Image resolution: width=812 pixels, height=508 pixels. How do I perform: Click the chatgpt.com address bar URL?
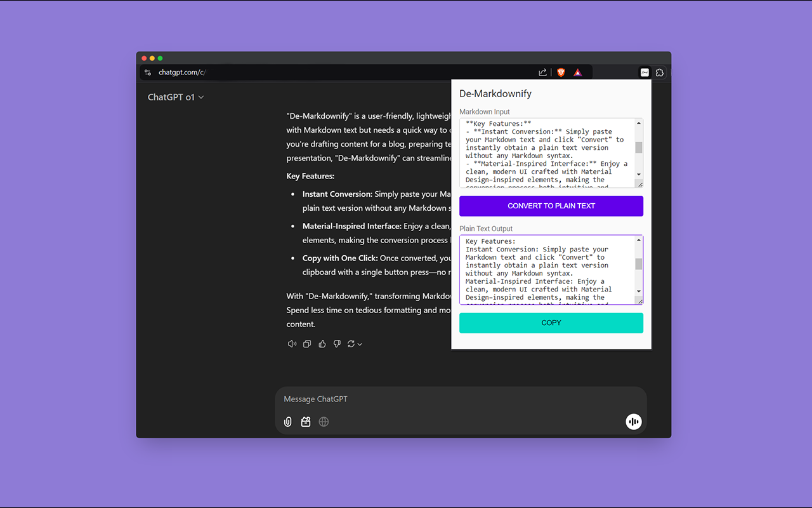182,72
